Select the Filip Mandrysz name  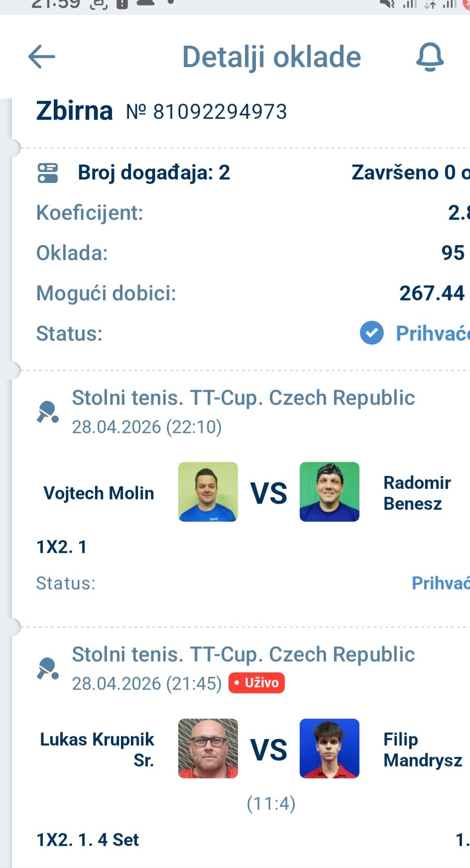coord(422,750)
